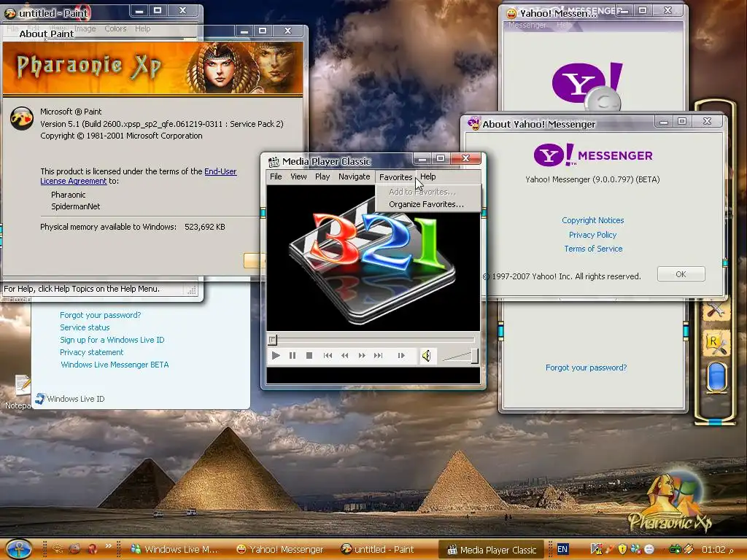The width and height of the screenshot is (747, 560).
Task: Open the Privacy statement link
Action: pyautogui.click(x=91, y=352)
